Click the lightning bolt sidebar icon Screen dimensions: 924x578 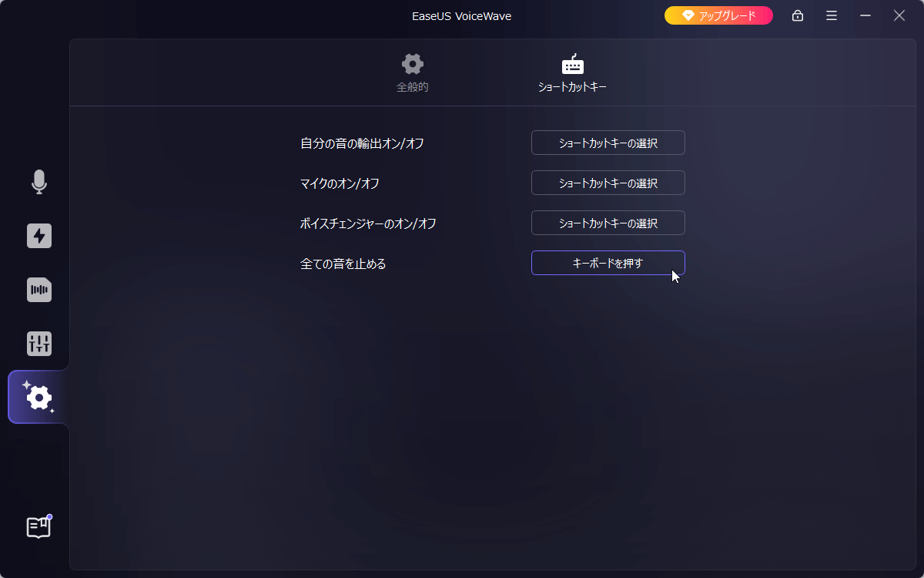tap(39, 236)
